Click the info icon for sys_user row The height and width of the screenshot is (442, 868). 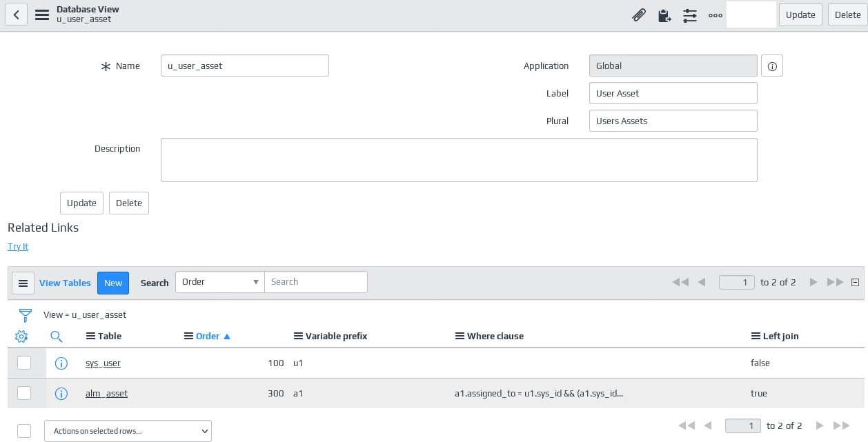point(61,363)
